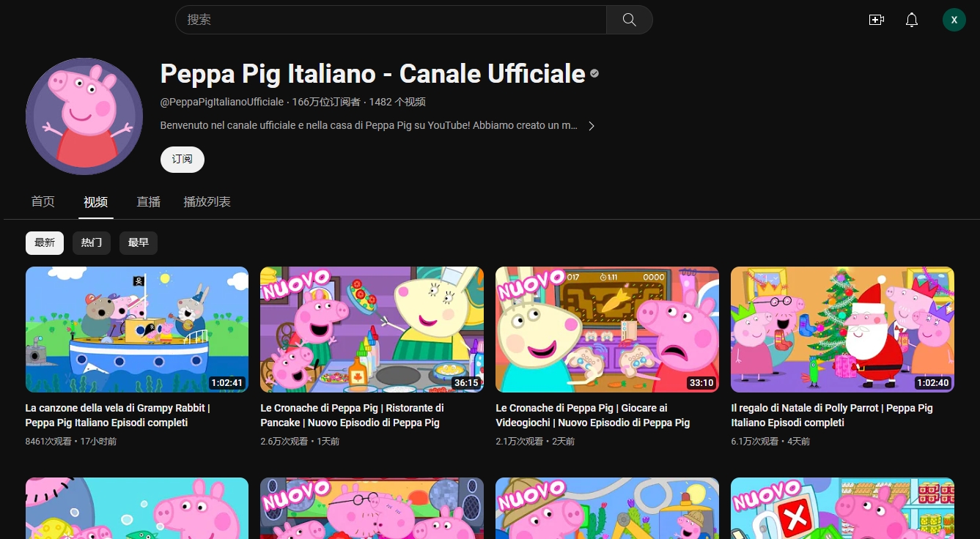The width and height of the screenshot is (980, 539).
Task: Open the 直播 tab
Action: (149, 201)
